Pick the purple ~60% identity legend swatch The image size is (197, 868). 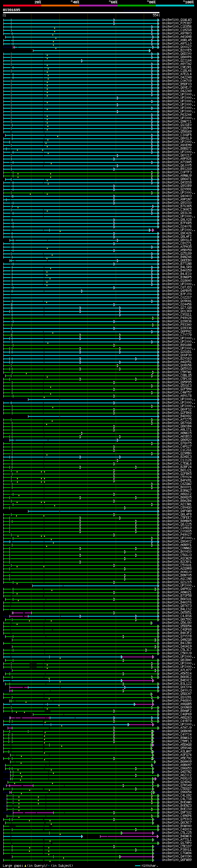point(99,6)
